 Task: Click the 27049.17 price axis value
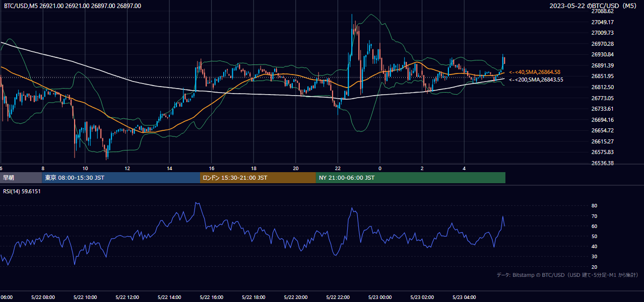603,22
